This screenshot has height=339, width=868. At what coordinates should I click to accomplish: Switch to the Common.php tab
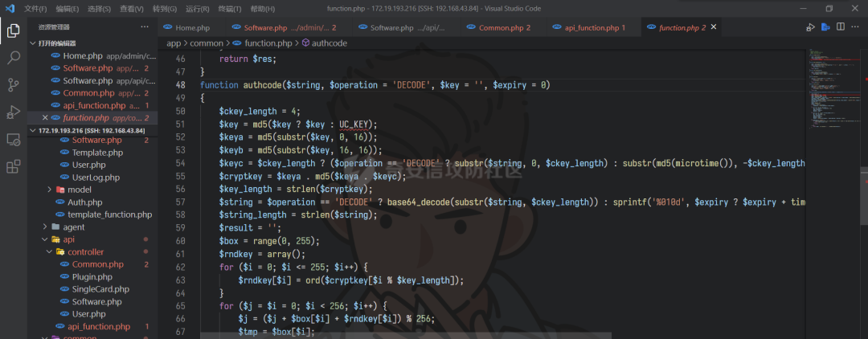[504, 27]
